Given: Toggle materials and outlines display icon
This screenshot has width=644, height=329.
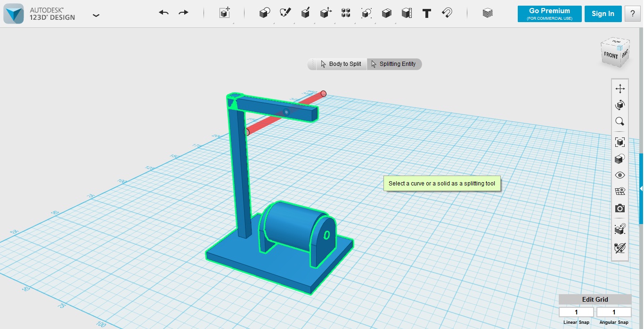Looking at the screenshot, I should [620, 159].
